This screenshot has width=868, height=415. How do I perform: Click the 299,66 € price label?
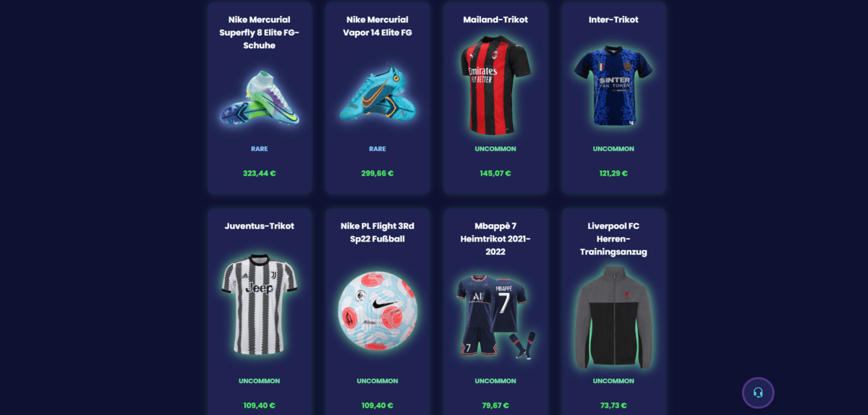[377, 174]
